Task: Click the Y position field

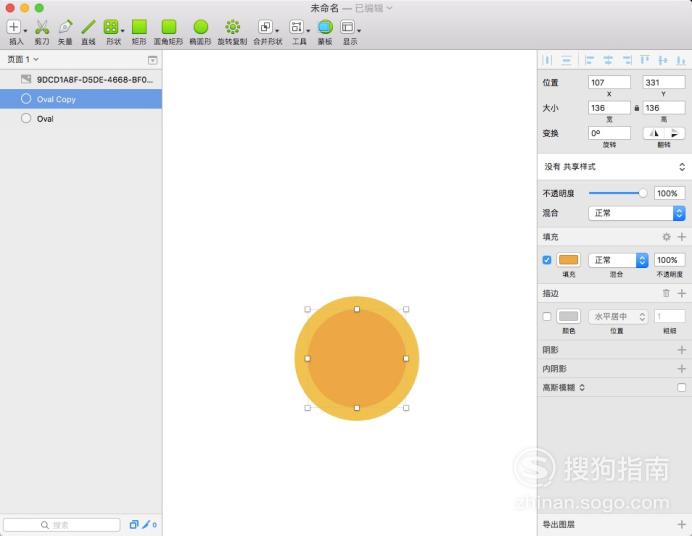Action: (664, 82)
